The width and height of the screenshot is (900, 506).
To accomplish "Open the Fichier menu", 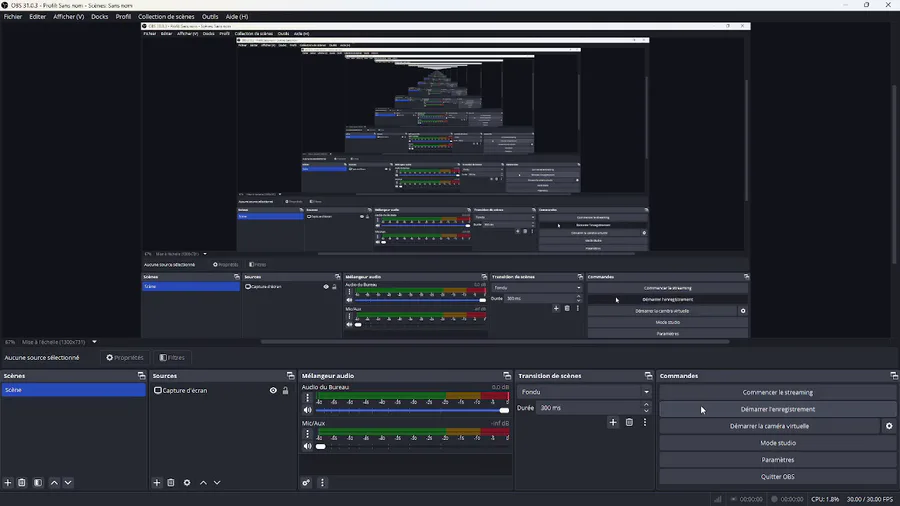I will click(13, 17).
